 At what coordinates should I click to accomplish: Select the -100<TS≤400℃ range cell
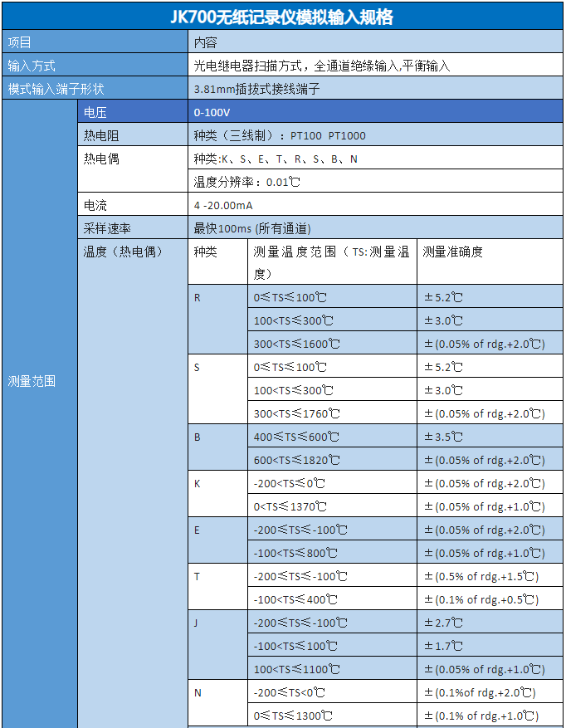tap(333, 599)
